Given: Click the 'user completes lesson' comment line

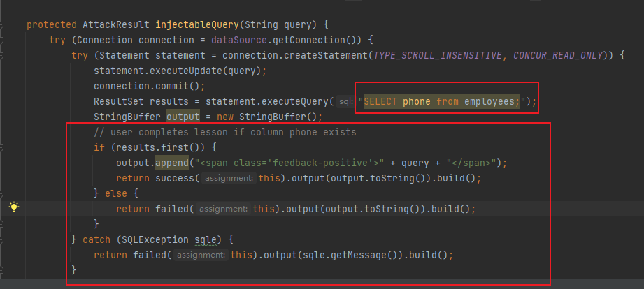Looking at the screenshot, I should point(225,132).
